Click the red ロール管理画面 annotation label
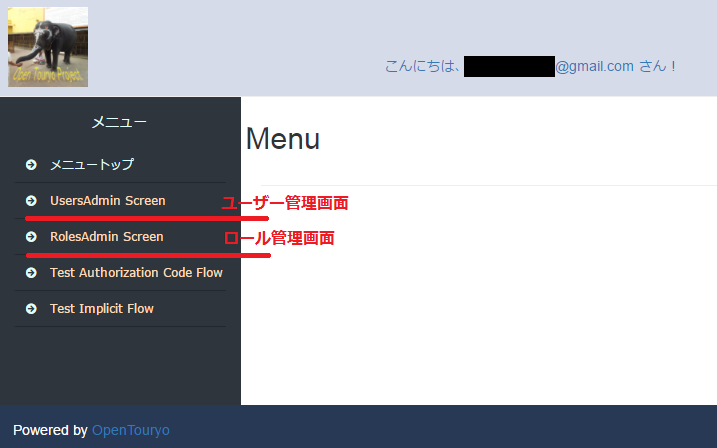The image size is (717, 448). coord(279,238)
